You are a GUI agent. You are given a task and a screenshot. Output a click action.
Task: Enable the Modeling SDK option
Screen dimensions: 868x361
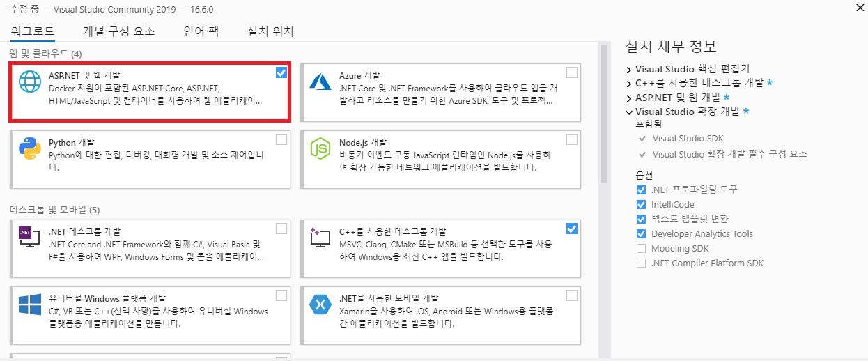pos(641,249)
